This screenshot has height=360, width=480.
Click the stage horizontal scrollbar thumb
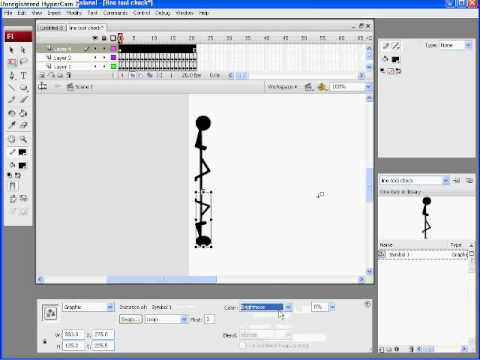pos(162,279)
